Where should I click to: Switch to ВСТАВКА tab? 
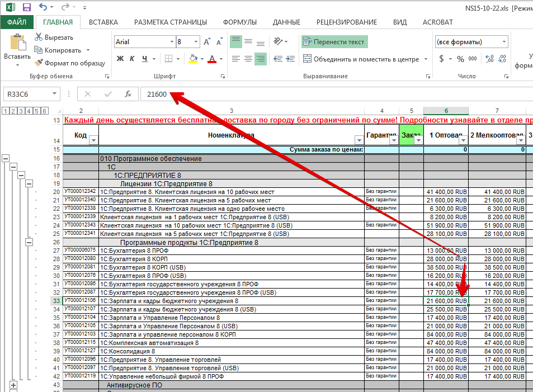click(x=103, y=22)
